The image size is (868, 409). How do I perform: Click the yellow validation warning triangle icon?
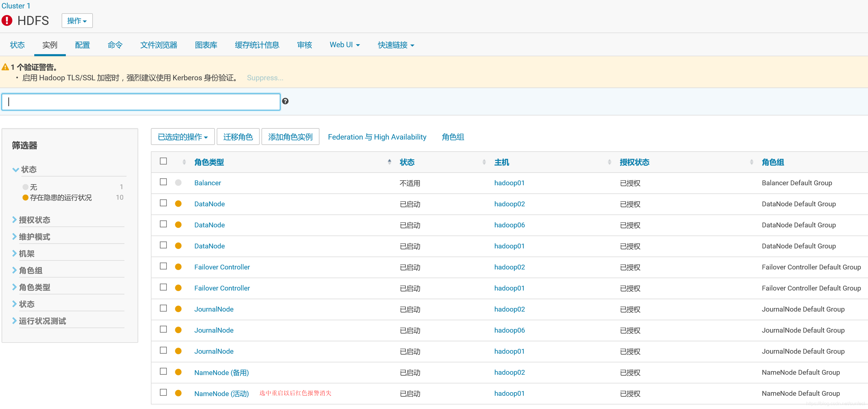tap(5, 67)
